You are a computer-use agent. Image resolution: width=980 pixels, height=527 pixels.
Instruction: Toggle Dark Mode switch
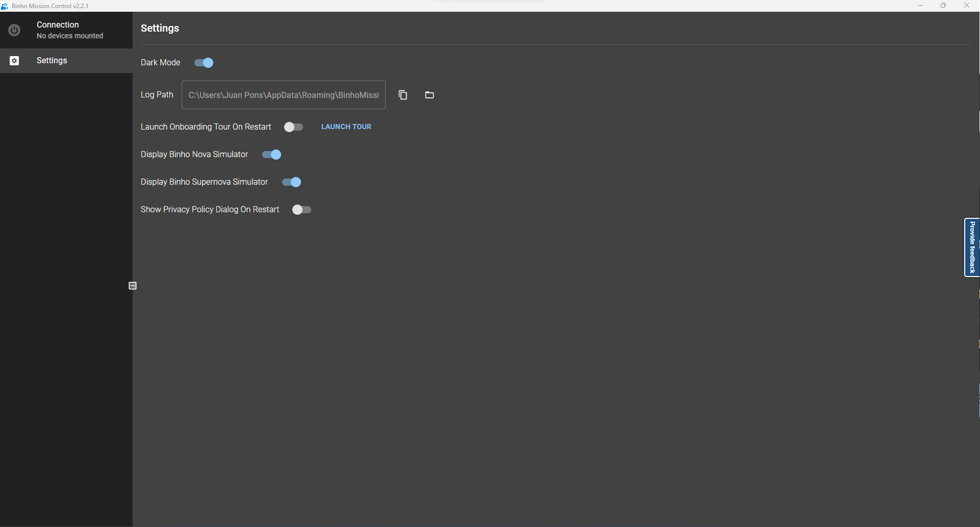(x=204, y=63)
